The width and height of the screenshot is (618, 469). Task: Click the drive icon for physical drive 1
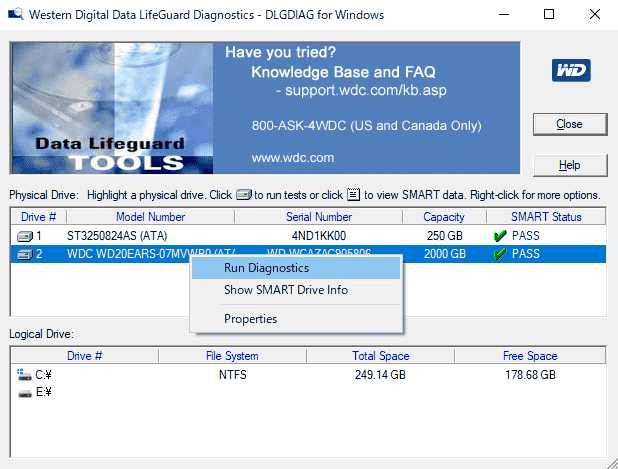tap(24, 236)
